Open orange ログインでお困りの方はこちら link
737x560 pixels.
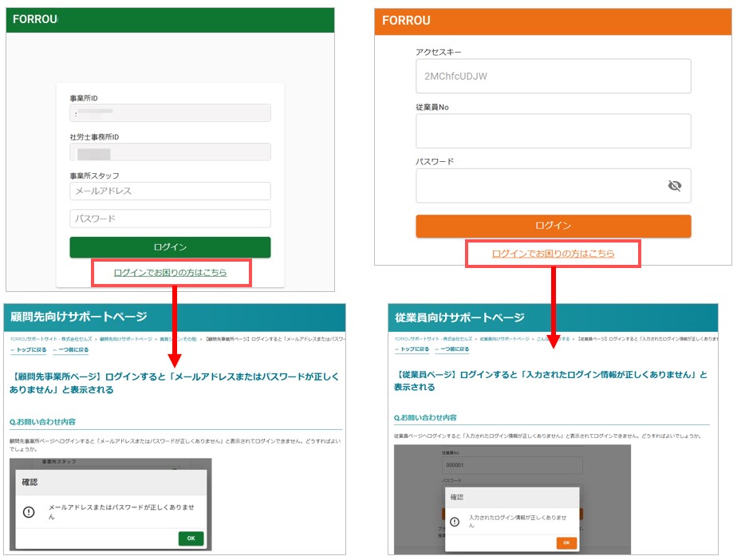tap(554, 254)
